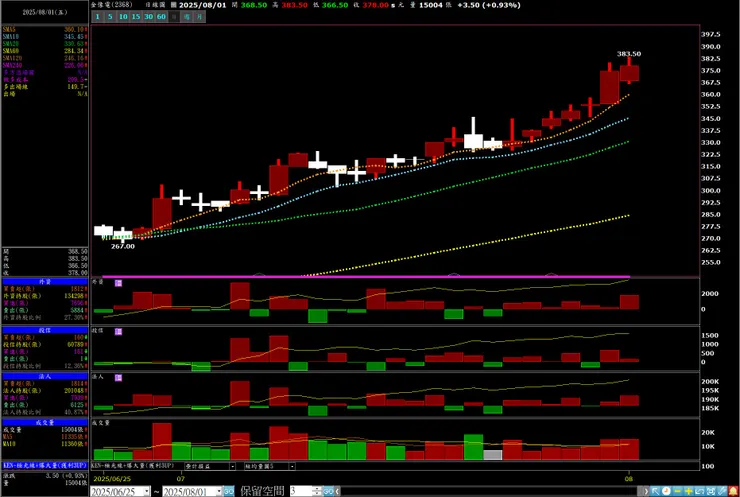Click the 383.50 high price label on chart
This screenshot has width=740, height=497.
click(629, 54)
